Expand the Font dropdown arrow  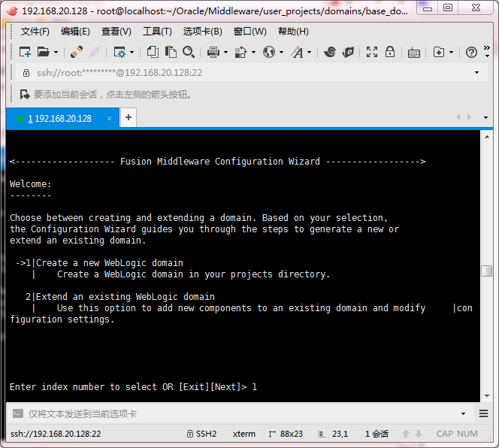pyautogui.click(x=309, y=52)
